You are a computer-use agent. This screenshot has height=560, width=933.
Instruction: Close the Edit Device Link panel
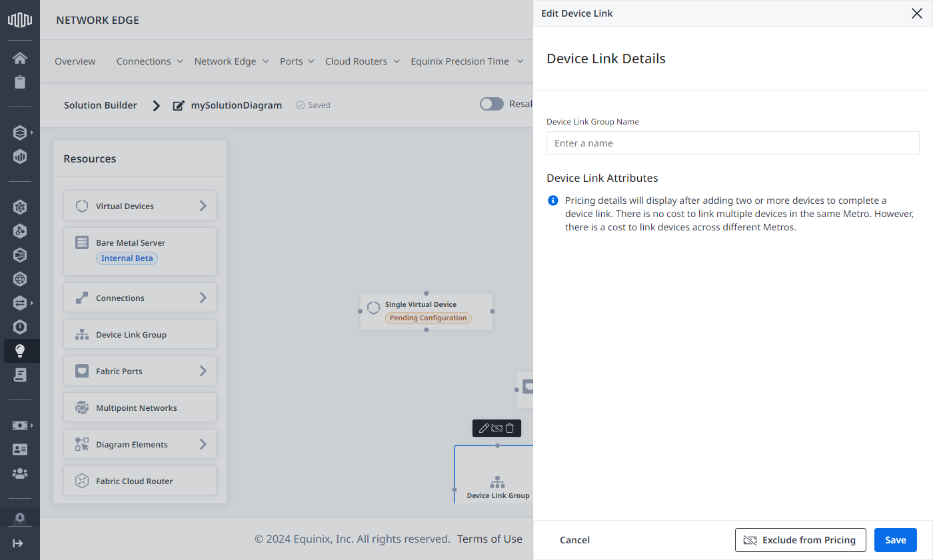pyautogui.click(x=917, y=13)
